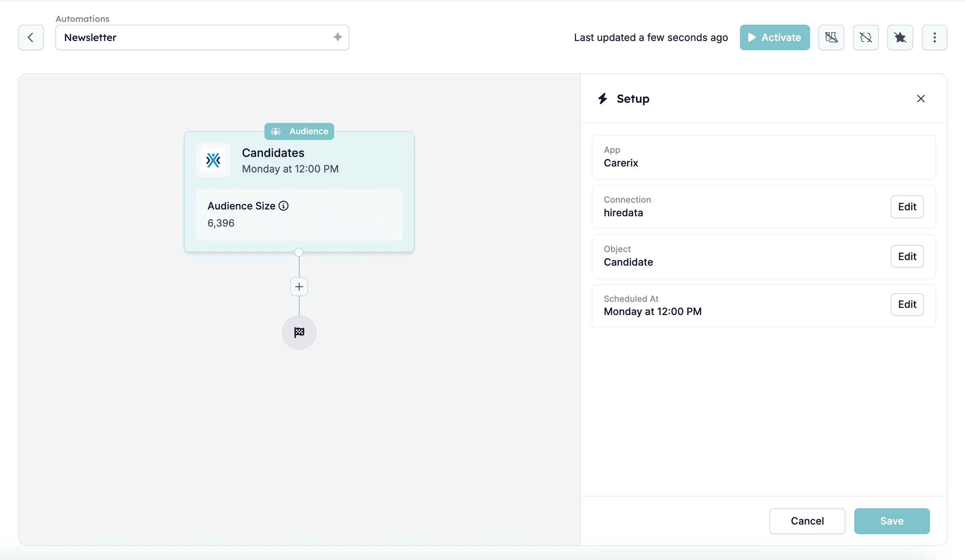Screen dimensions: 965x560
Task: Save the setup configuration
Action: [892, 521]
